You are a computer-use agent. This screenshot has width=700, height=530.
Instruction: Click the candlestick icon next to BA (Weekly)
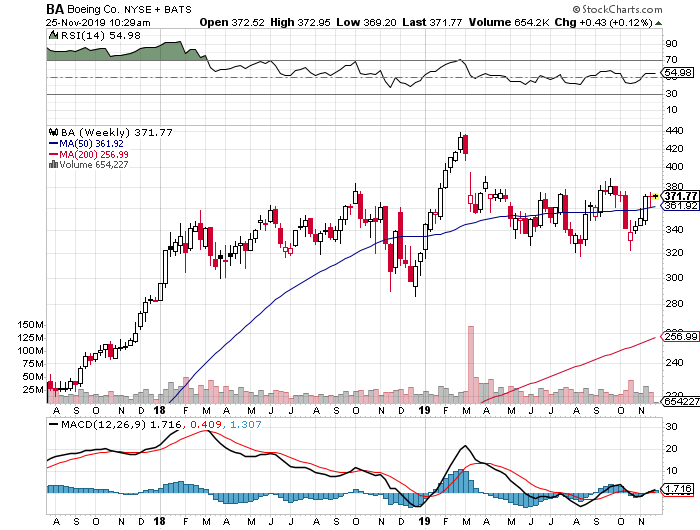[54, 132]
